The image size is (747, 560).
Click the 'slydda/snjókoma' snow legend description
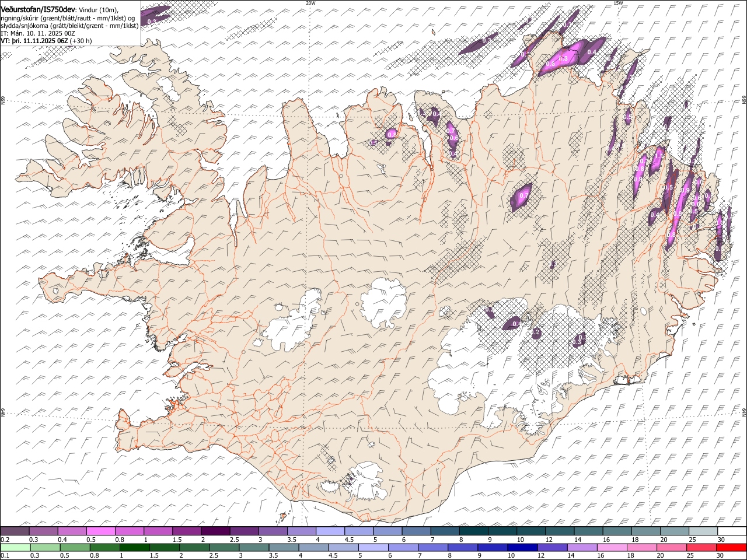click(25, 26)
